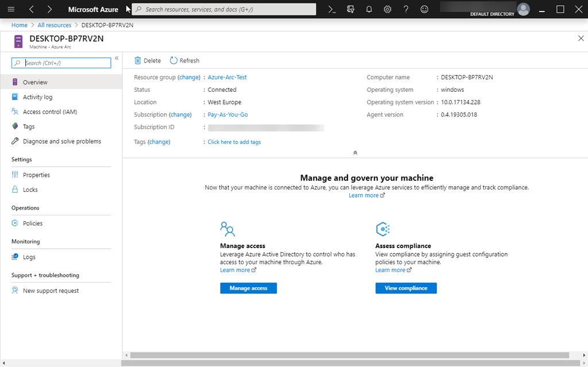The height and width of the screenshot is (367, 588).
Task: Click the Status value Connected
Action: [x=222, y=90]
